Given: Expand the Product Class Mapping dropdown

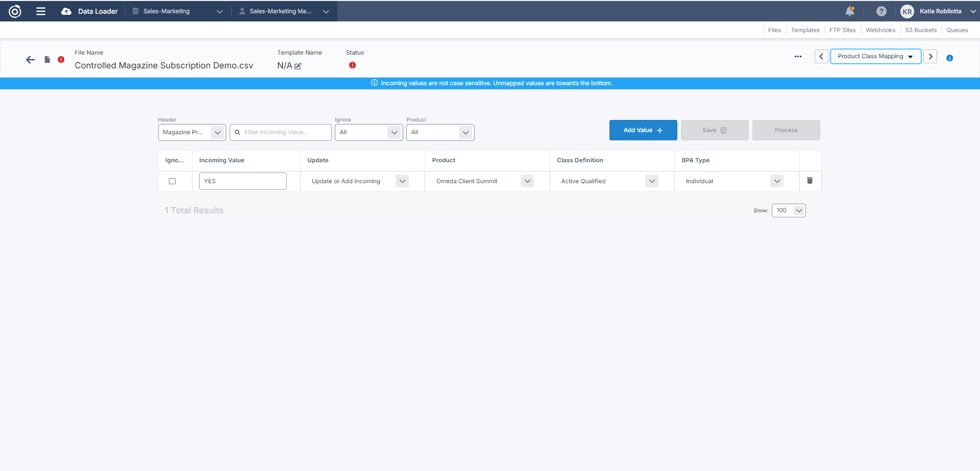Looking at the screenshot, I should click(875, 57).
